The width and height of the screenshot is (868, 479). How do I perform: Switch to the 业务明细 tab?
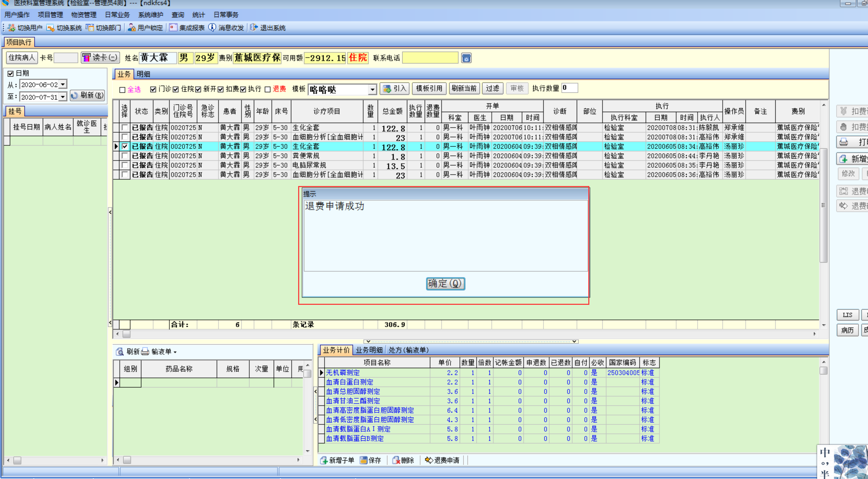coord(369,350)
